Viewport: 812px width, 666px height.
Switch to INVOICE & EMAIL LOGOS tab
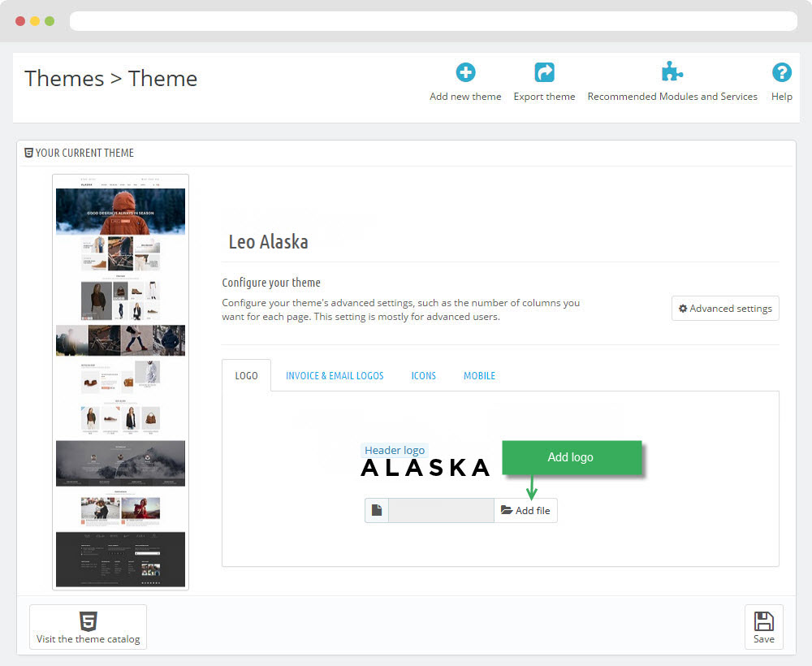[335, 375]
